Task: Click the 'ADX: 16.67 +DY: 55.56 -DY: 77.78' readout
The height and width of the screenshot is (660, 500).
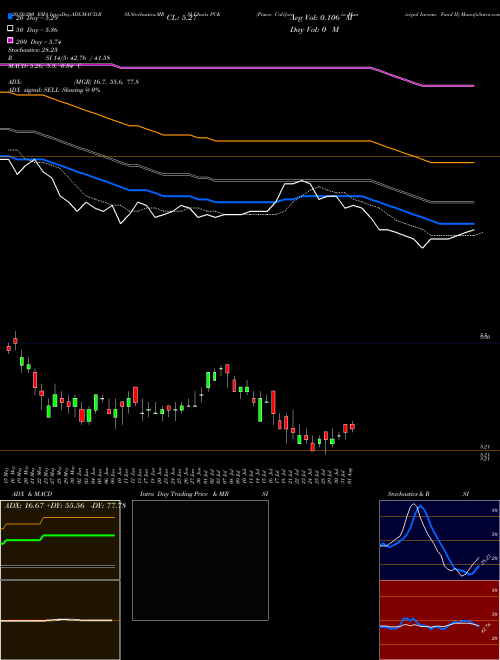Action: (65, 506)
